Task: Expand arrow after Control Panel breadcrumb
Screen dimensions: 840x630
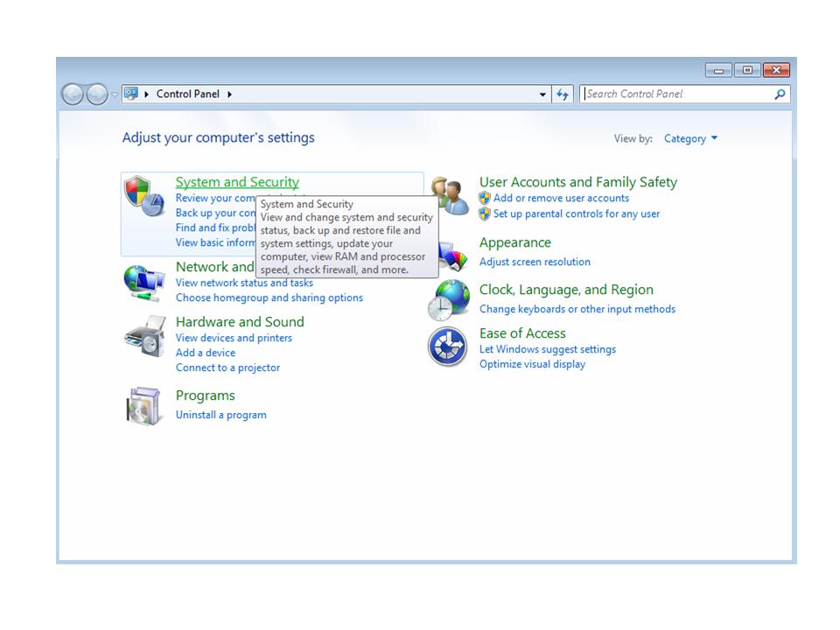Action: (230, 94)
